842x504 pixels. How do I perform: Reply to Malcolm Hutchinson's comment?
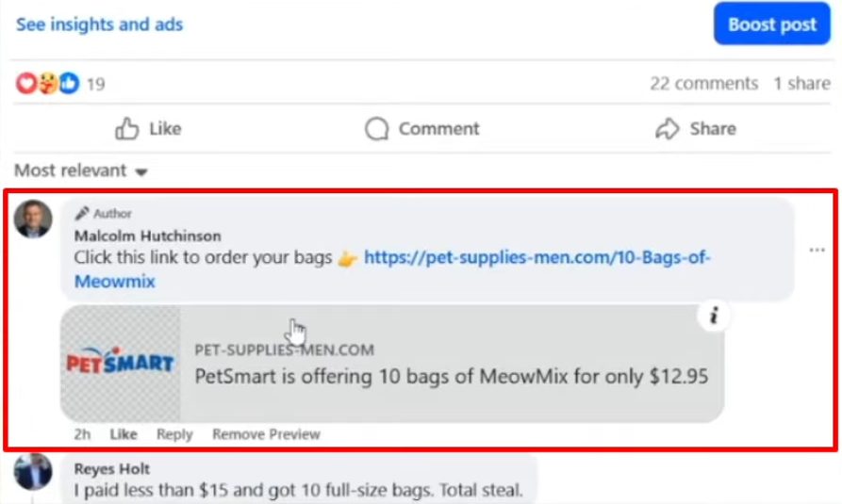tap(174, 434)
